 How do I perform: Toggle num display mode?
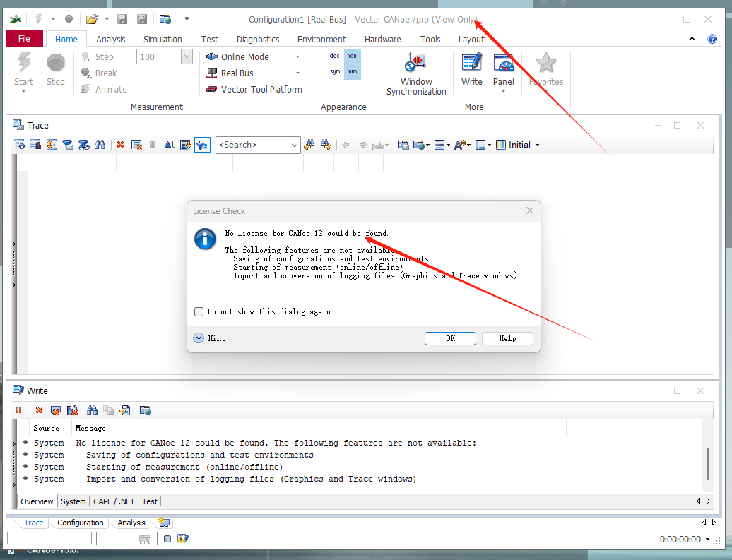[352, 72]
